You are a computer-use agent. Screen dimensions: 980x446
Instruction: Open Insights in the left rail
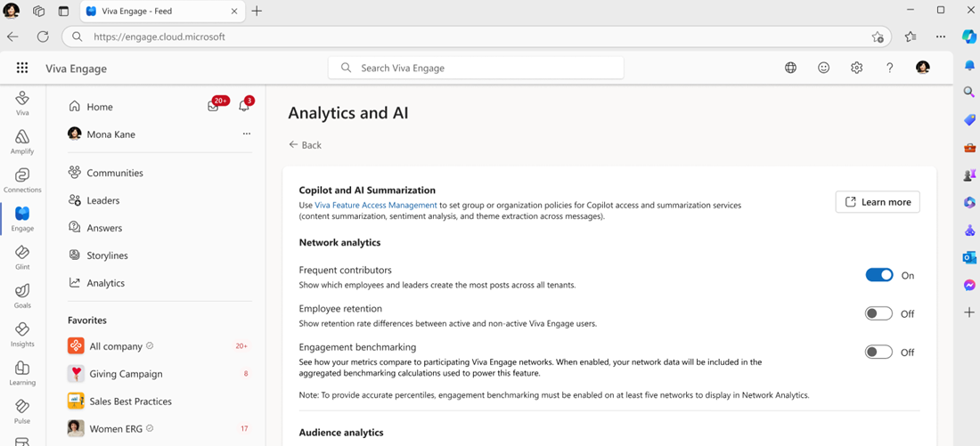(x=22, y=334)
